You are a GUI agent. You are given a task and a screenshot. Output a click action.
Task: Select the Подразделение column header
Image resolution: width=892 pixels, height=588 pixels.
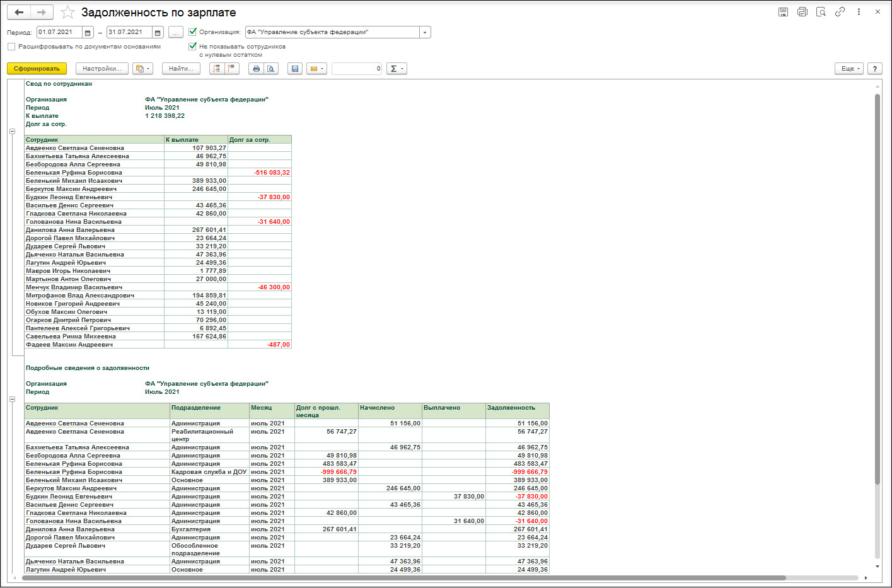tap(210, 411)
